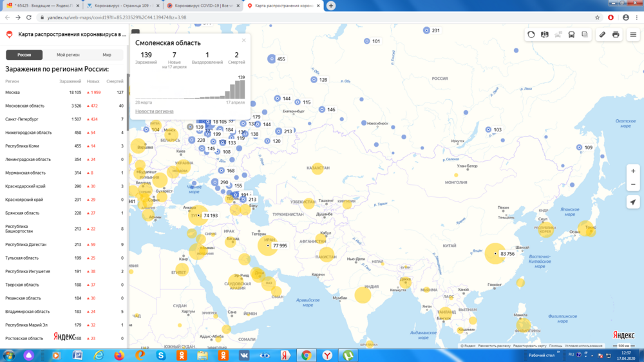Toggle the map layers selector

pyautogui.click(x=585, y=35)
